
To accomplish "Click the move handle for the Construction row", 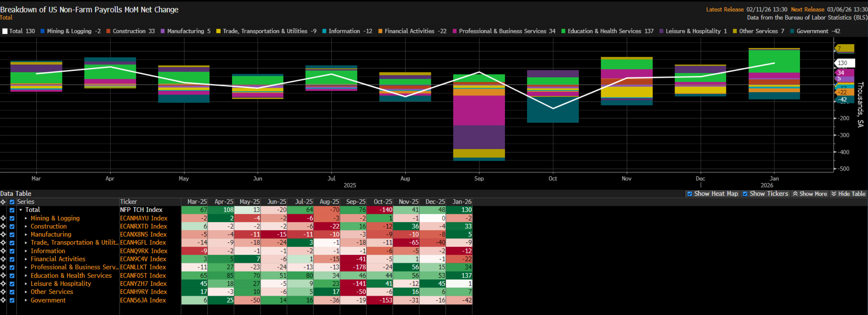I will [x=3, y=226].
